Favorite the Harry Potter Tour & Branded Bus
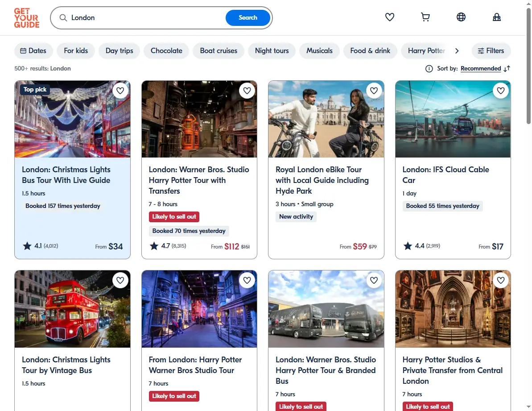 (x=374, y=280)
